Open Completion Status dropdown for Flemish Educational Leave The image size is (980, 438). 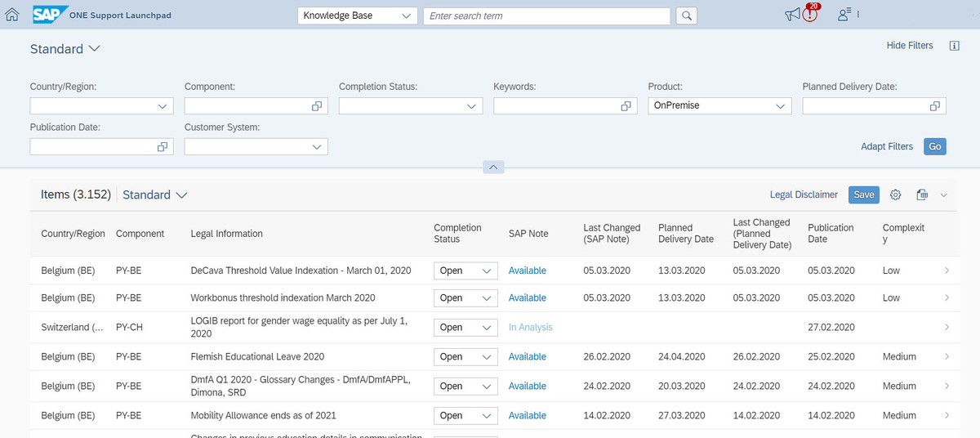pos(488,357)
